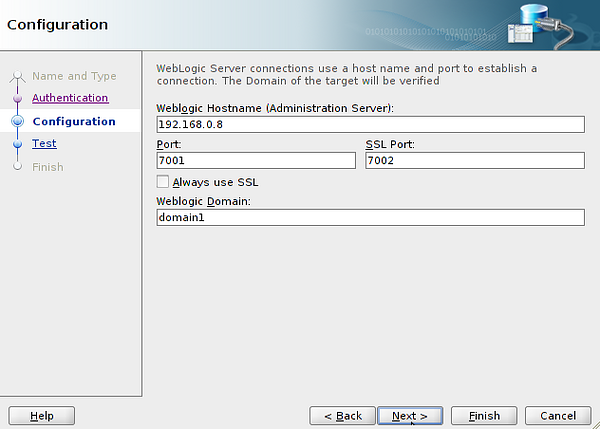Click the Name and Type step bullet icon
The width and height of the screenshot is (600, 429).
point(17,77)
